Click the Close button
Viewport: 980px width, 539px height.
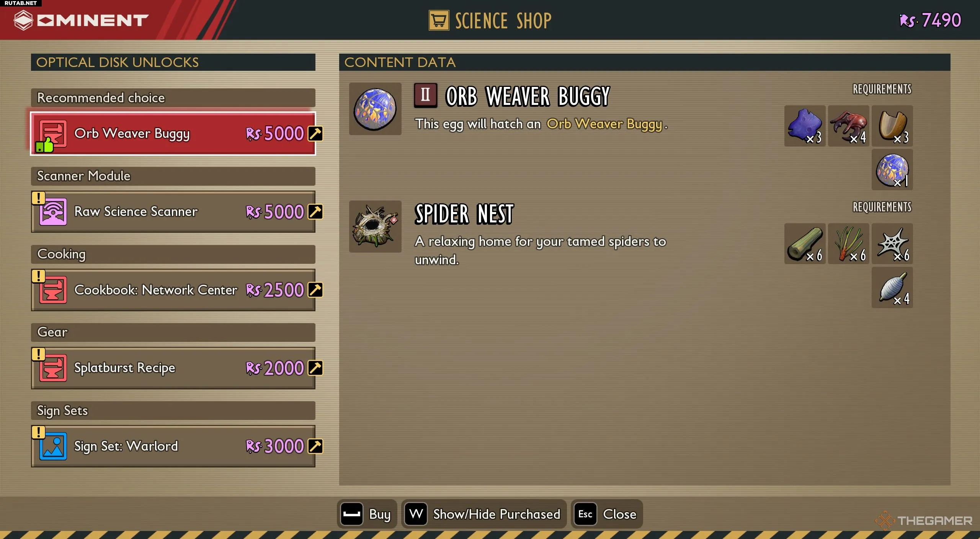click(607, 514)
